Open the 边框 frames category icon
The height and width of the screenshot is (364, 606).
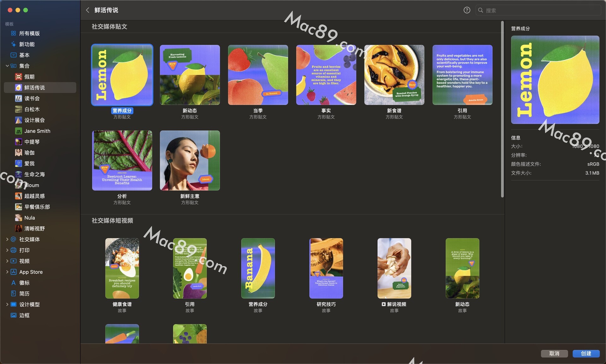click(13, 315)
